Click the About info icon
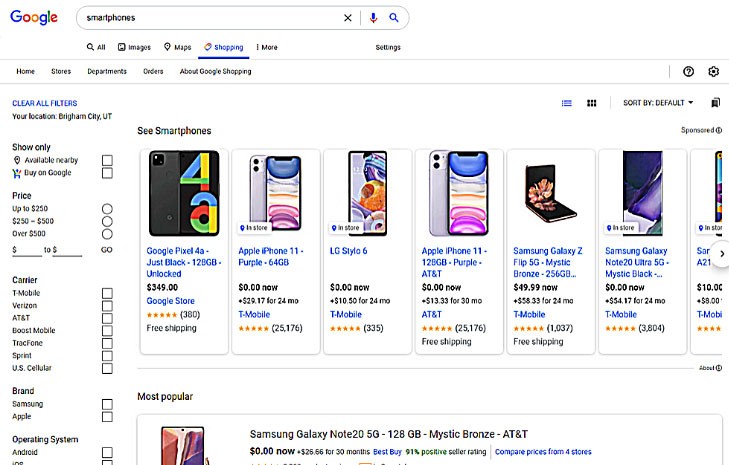729x465 pixels. 719,368
